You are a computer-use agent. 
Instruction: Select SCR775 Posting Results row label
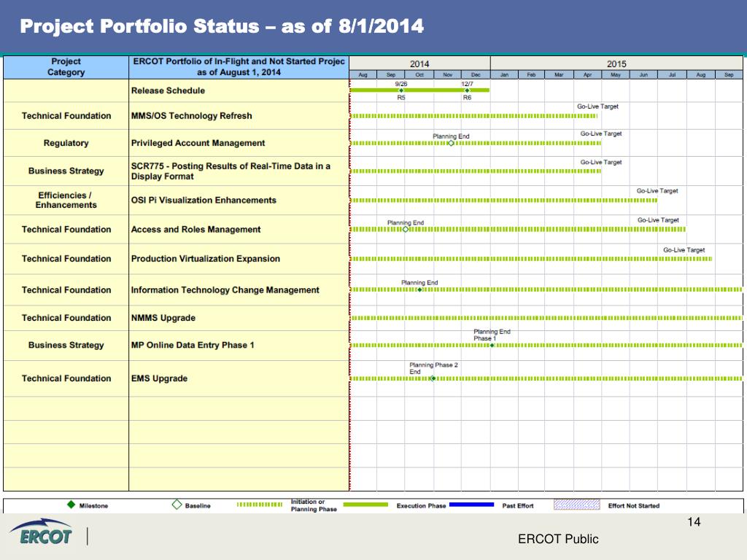(231, 171)
